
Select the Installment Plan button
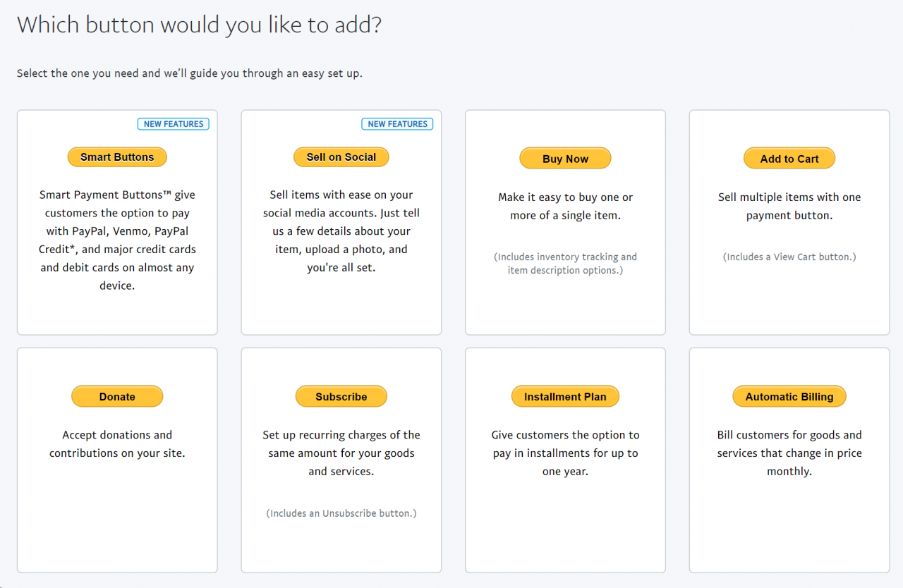click(565, 396)
